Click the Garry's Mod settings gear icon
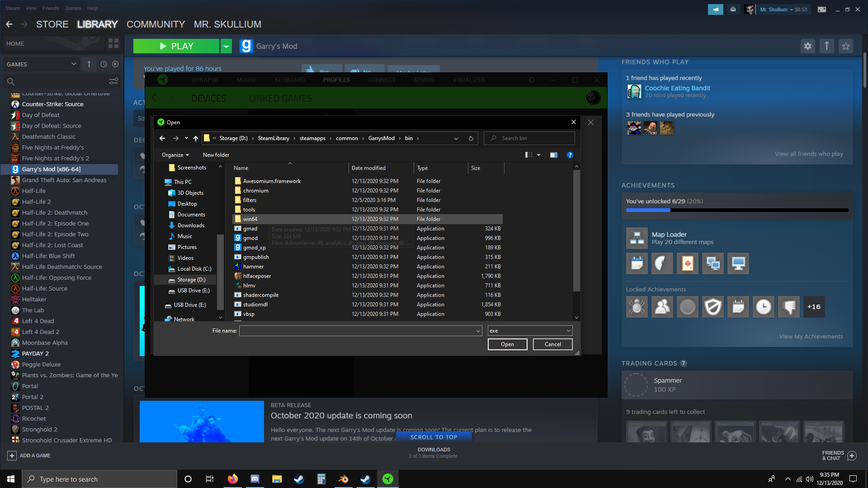Viewport: 868px width, 488px height. (x=808, y=46)
